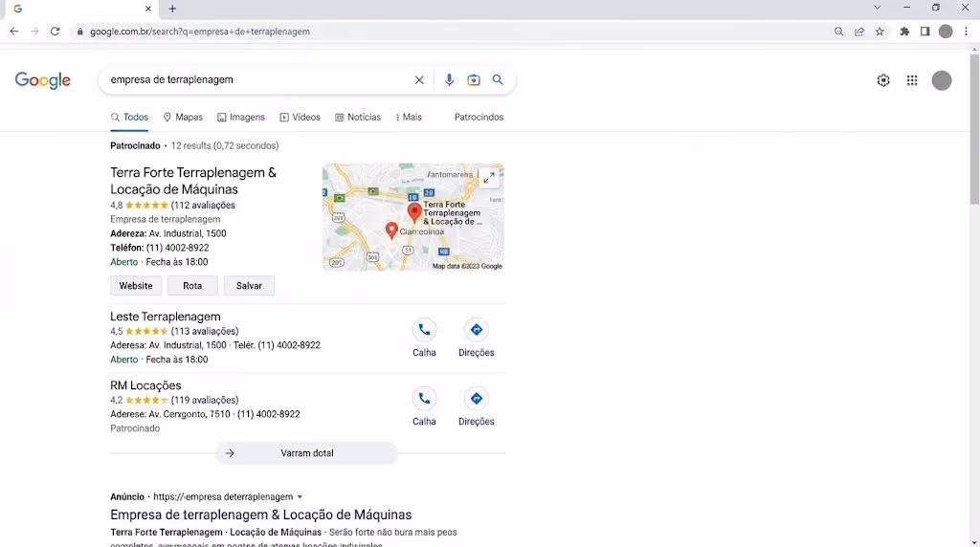This screenshot has width=980, height=547.
Task: Click the '12 results (0,72 segundos)' text
Action: pyautogui.click(x=225, y=146)
